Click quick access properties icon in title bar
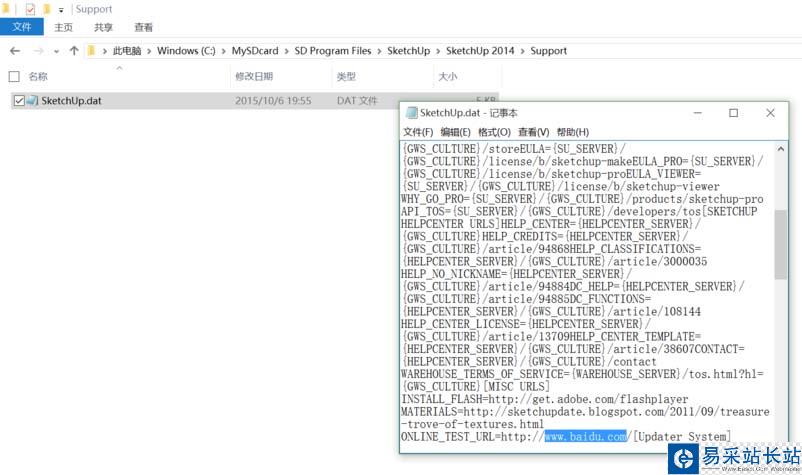The width and height of the screenshot is (802, 475). (x=30, y=9)
